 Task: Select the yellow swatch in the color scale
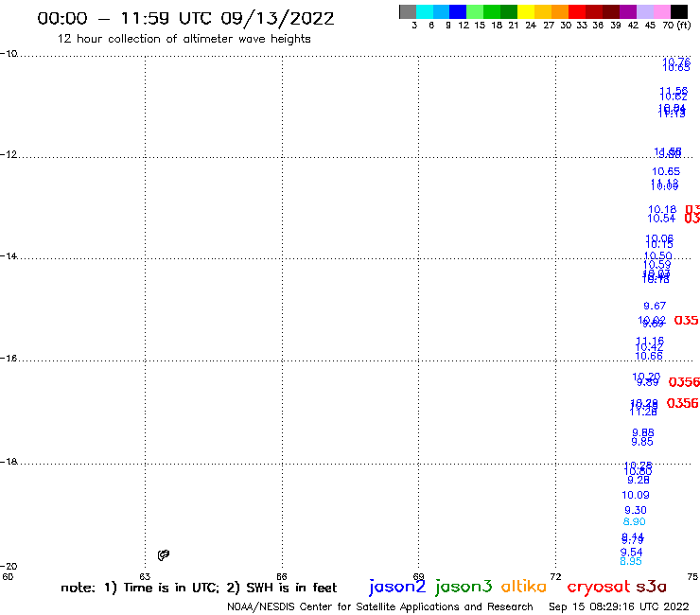click(526, 11)
